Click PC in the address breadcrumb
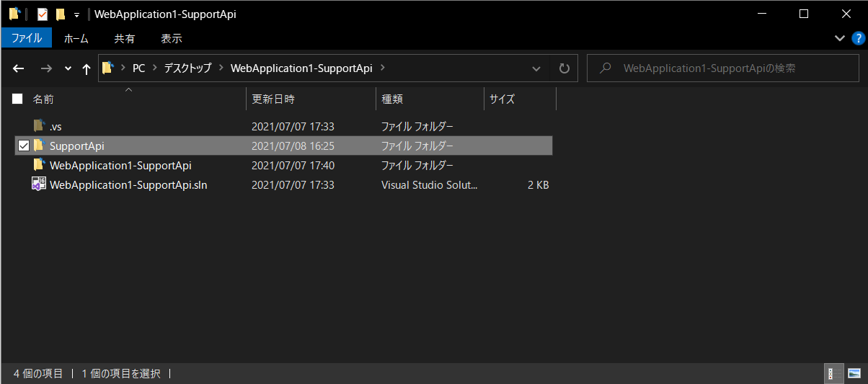868x384 pixels. [x=138, y=68]
